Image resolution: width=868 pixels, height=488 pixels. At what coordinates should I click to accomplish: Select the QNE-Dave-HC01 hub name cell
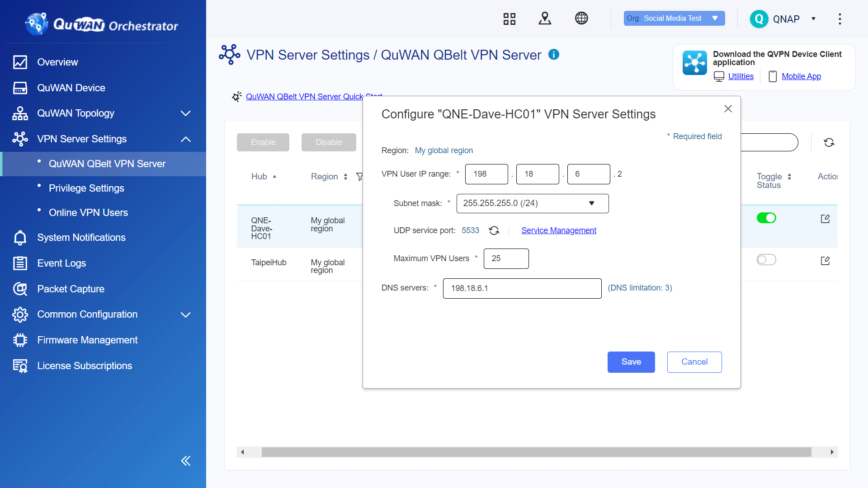tap(262, 228)
